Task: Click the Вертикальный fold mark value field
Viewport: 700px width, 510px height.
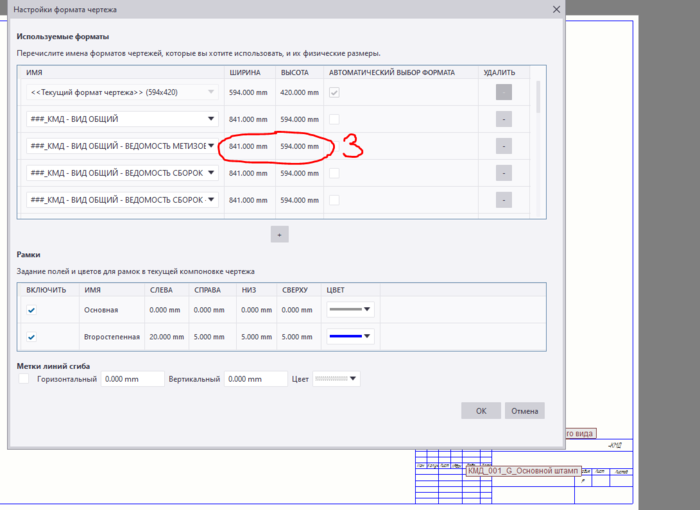Action: [x=255, y=379]
